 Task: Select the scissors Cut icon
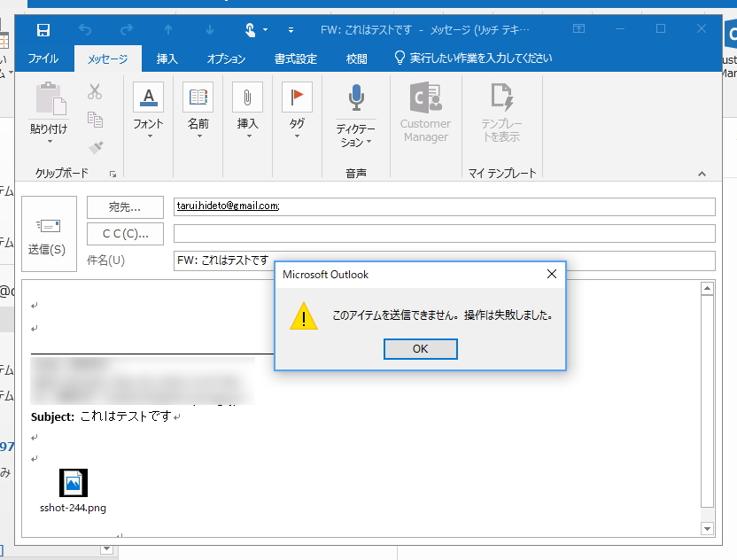coord(96,89)
